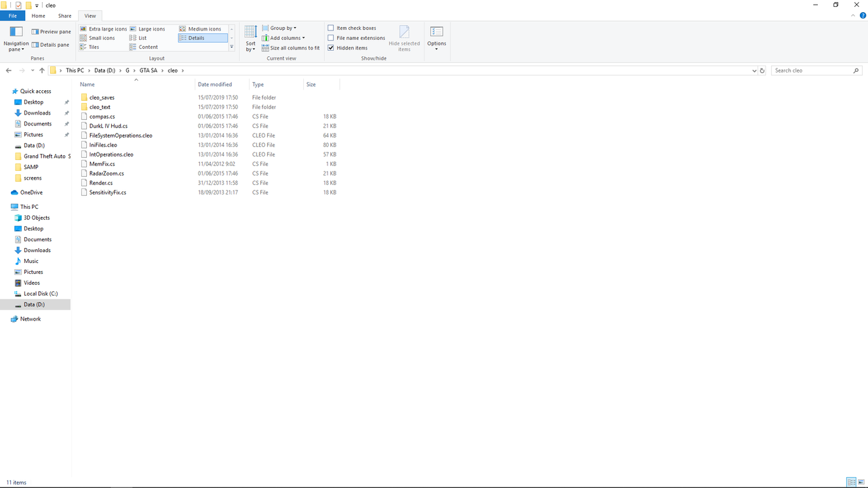Image resolution: width=868 pixels, height=488 pixels.
Task: Select the MemFix.cs file
Action: [102, 164]
